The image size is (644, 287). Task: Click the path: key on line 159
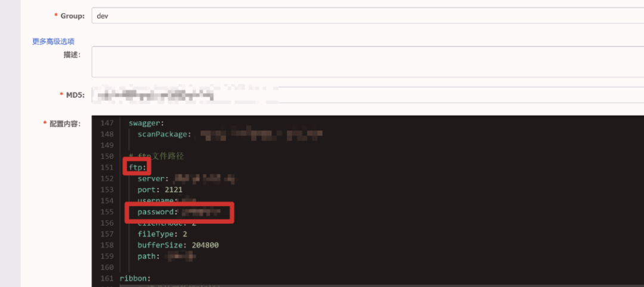click(148, 256)
